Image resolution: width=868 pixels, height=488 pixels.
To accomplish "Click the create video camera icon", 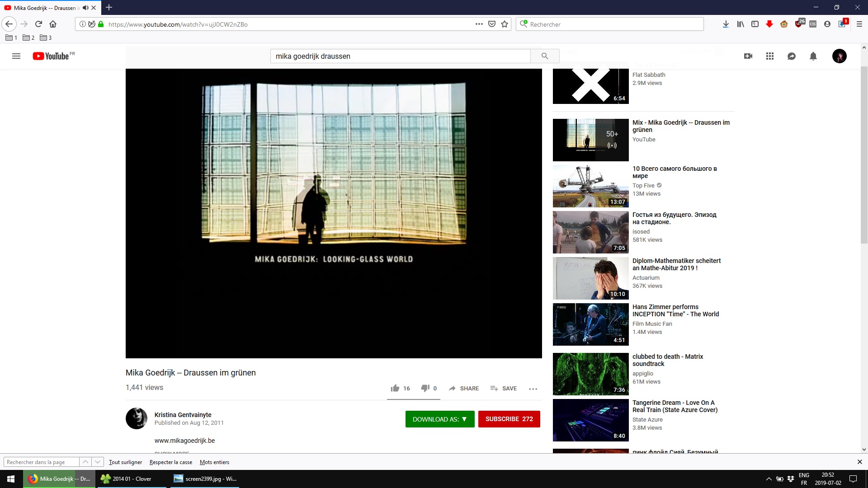I will pos(748,56).
